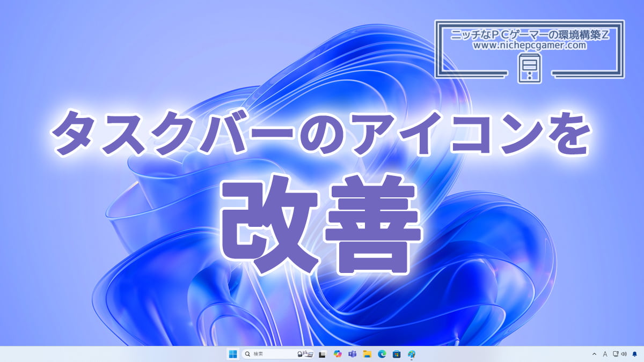Click the PC tower logo in the watermark
Viewport: 644px width, 362px height.
pyautogui.click(x=529, y=70)
